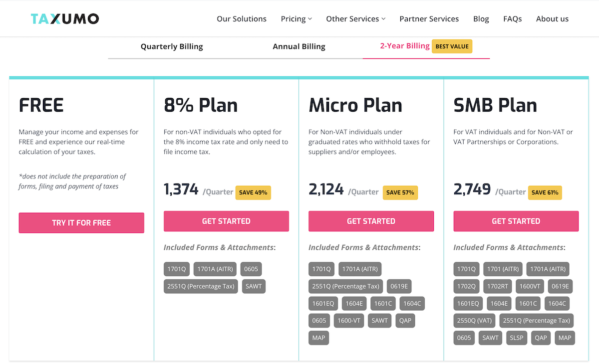Click the SAWT form tag under 8% Plan
The height and width of the screenshot is (364, 599).
[254, 286]
